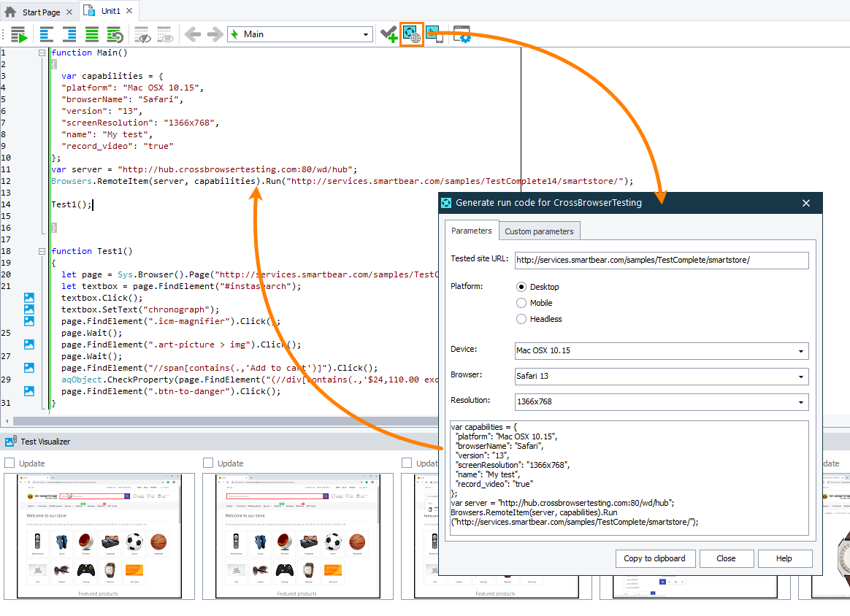850x616 pixels.
Task: Select the Mobile platform radio button
Action: point(521,302)
